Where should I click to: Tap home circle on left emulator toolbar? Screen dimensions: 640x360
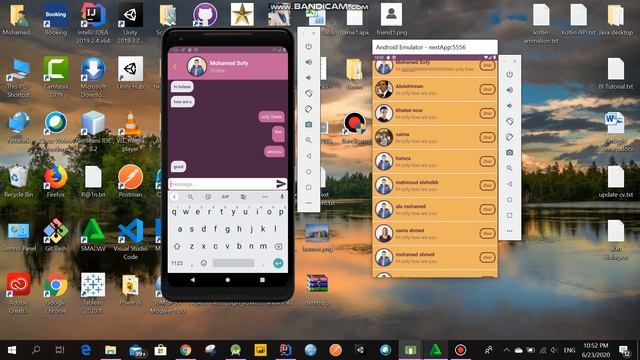coord(309,171)
